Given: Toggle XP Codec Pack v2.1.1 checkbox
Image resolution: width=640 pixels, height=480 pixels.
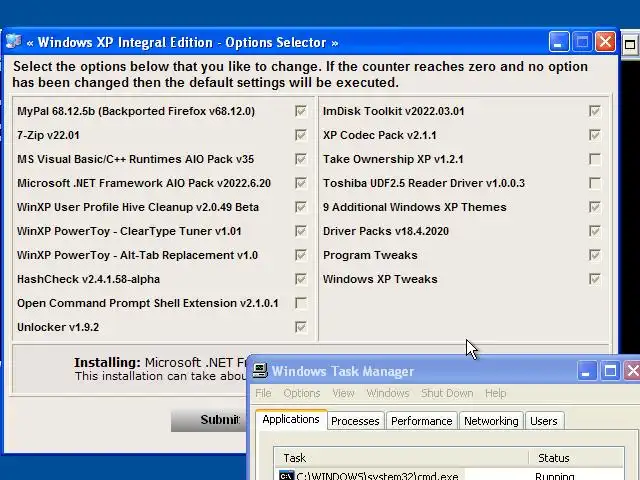Looking at the screenshot, I should 595,135.
